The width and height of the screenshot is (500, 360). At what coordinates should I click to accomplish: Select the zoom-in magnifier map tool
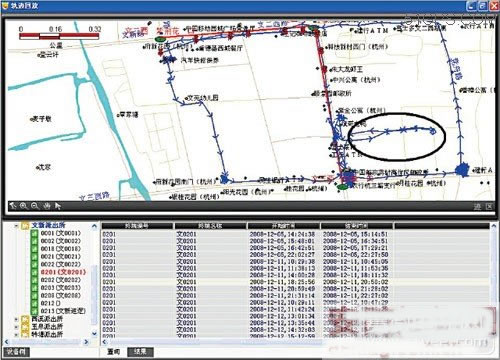pyautogui.click(x=24, y=206)
